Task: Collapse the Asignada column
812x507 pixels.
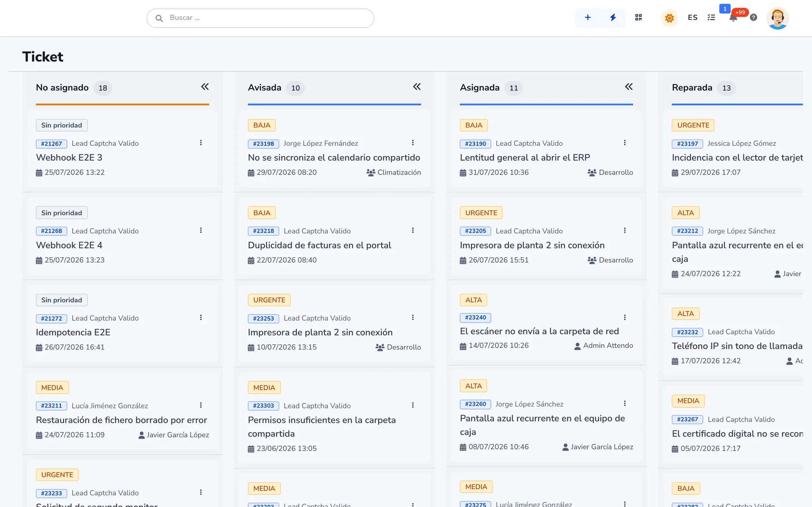Action: 629,87
